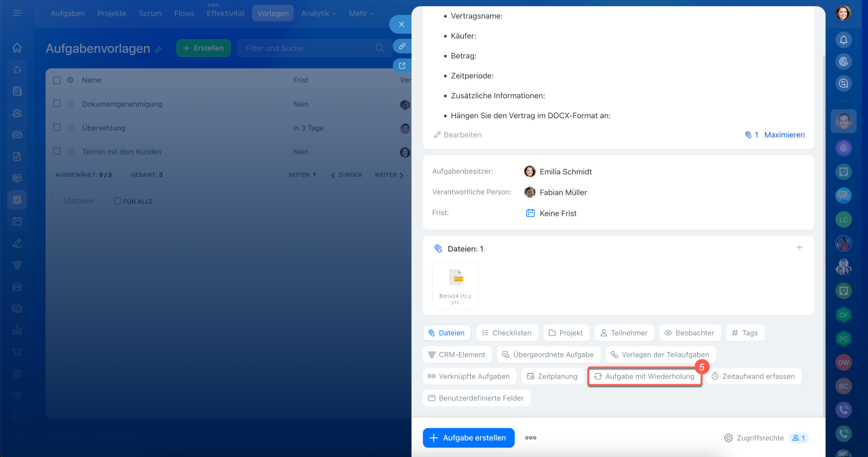Toggle the select-all checkbox in table header
Viewport: 868px width, 457px height.
coord(57,80)
